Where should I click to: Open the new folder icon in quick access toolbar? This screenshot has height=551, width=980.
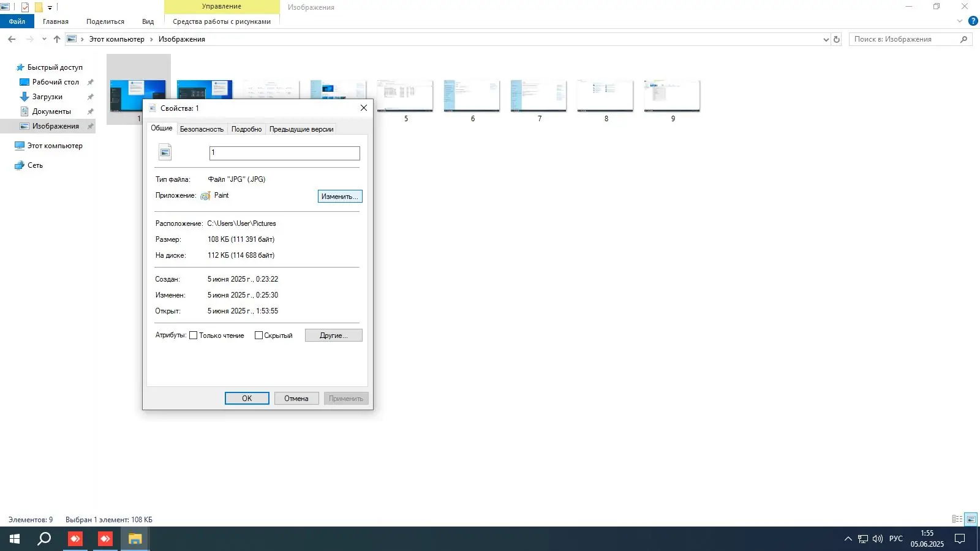point(38,6)
